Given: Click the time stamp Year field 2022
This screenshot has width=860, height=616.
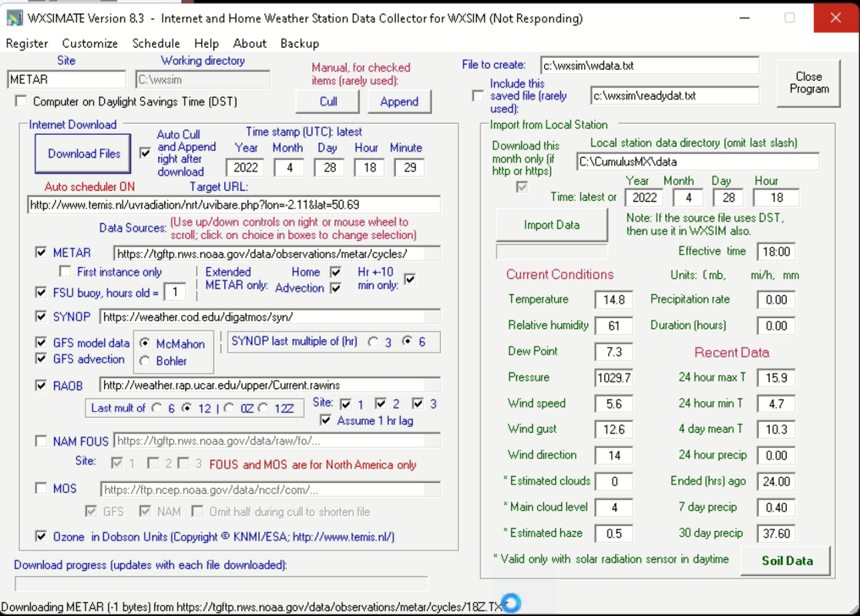Looking at the screenshot, I should (245, 168).
